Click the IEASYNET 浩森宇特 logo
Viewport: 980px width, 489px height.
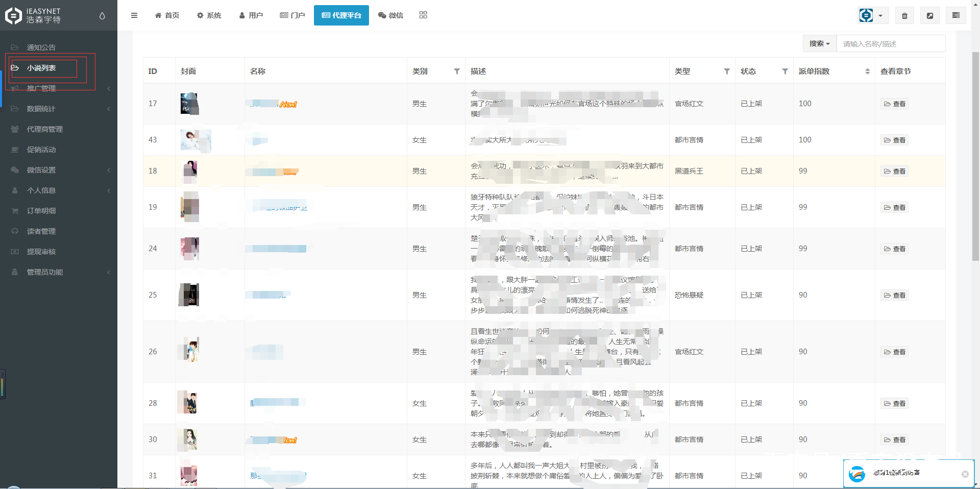pos(33,16)
